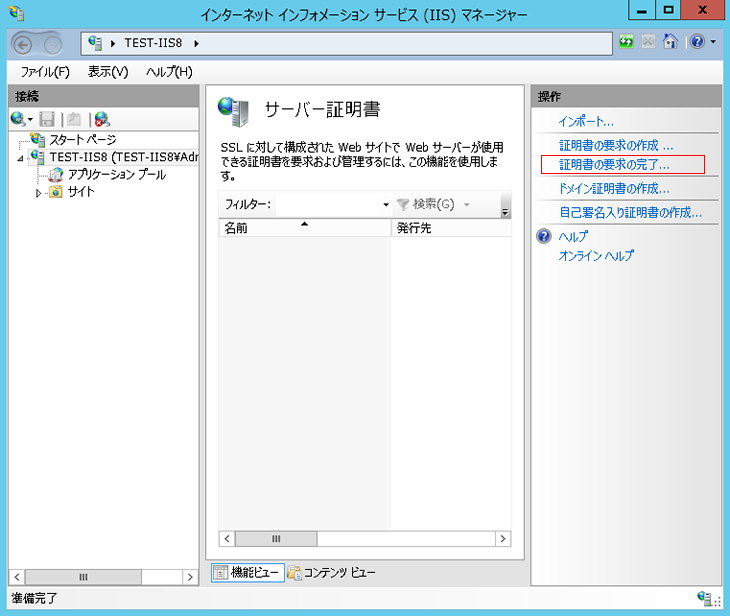Open the 表示(V) menu

click(x=108, y=72)
